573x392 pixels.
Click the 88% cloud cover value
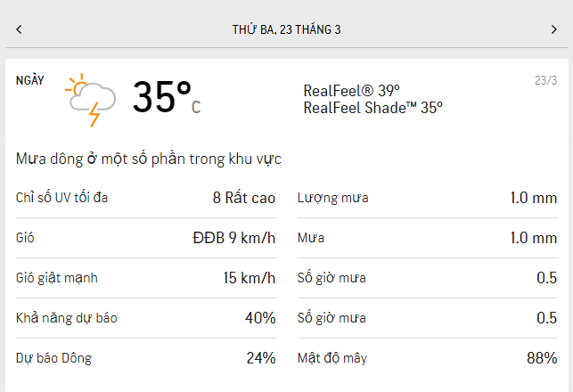pyautogui.click(x=542, y=358)
